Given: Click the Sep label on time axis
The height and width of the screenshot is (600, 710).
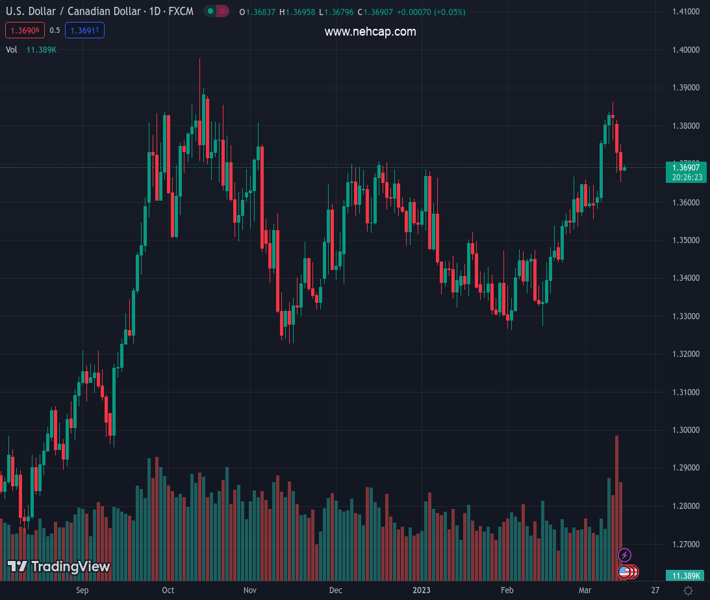Looking at the screenshot, I should tap(82, 591).
